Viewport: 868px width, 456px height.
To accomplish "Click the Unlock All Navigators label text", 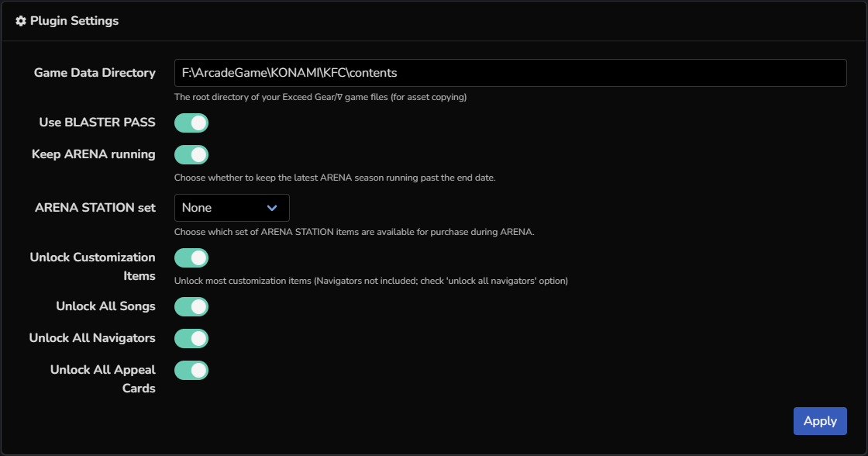I will coord(92,338).
